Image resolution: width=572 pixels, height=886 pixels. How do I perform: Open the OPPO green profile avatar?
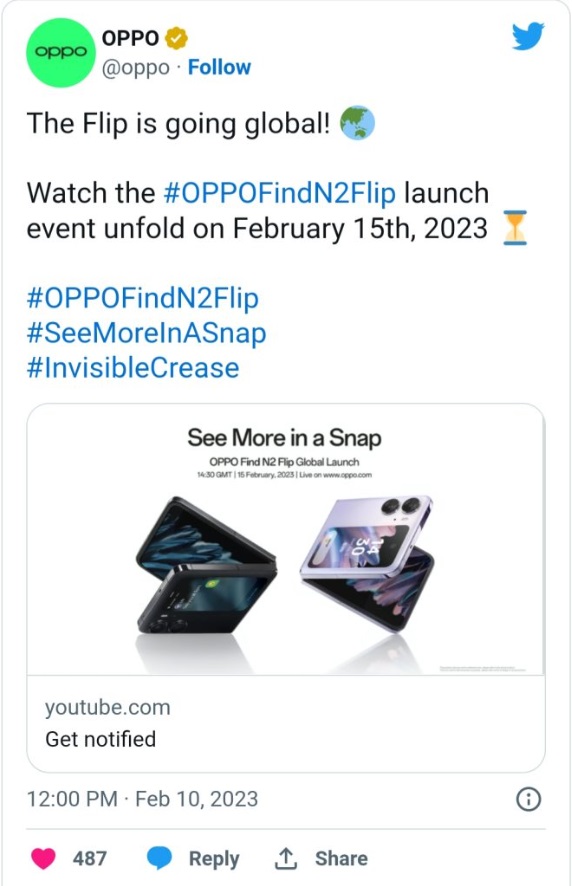click(60, 53)
